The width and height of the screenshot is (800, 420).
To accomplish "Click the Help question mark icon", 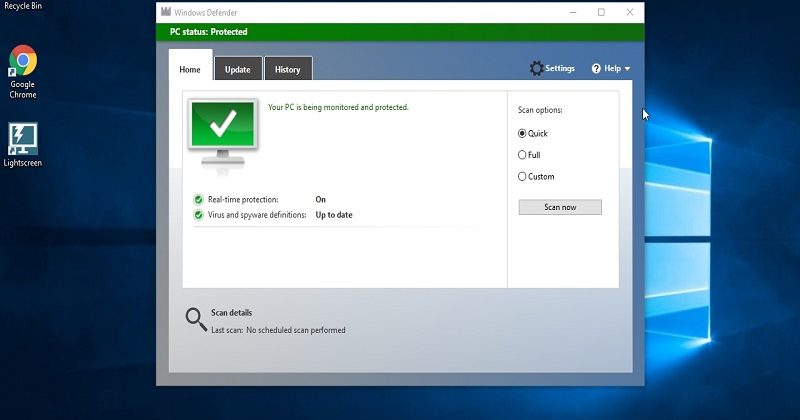I will [x=596, y=68].
